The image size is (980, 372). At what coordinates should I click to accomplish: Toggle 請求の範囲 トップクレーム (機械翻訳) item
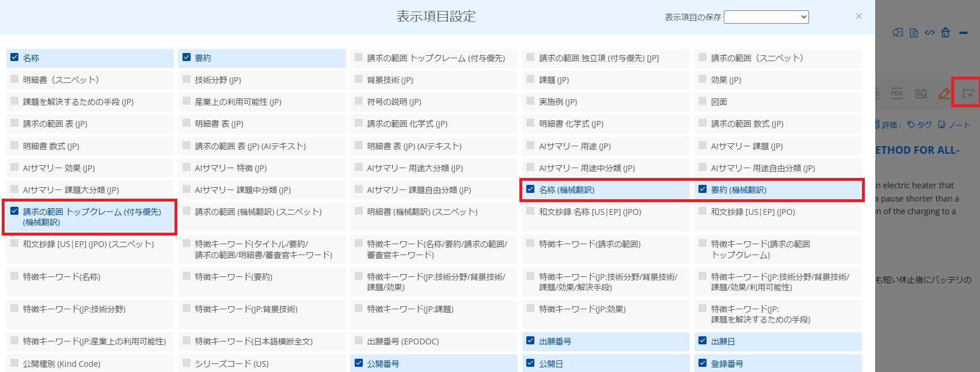[14, 211]
